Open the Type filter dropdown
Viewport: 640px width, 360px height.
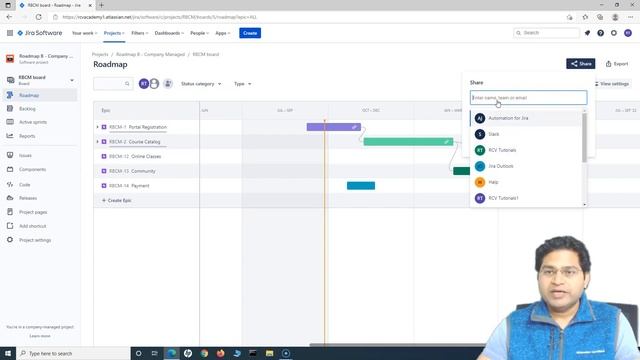pos(242,84)
